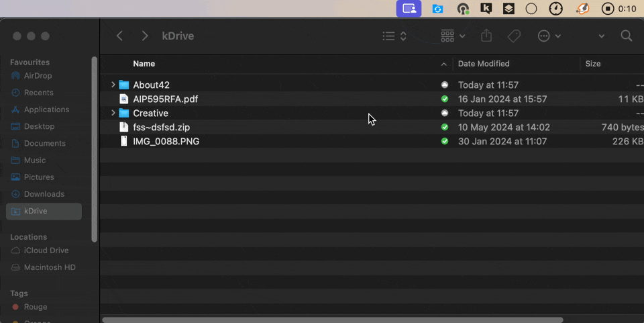The height and width of the screenshot is (323, 644).
Task: Select the AIP595RFA.pdf file icon
Action: [x=123, y=99]
